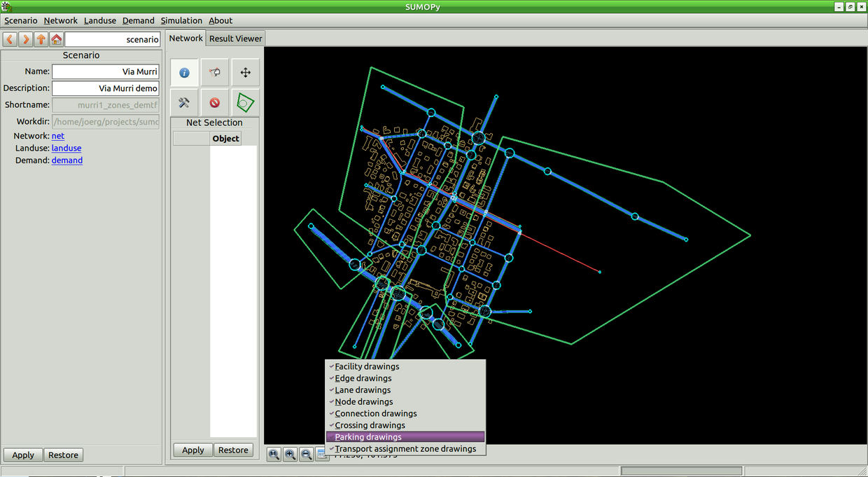Select the blue info tool
The image size is (868, 477).
point(185,72)
